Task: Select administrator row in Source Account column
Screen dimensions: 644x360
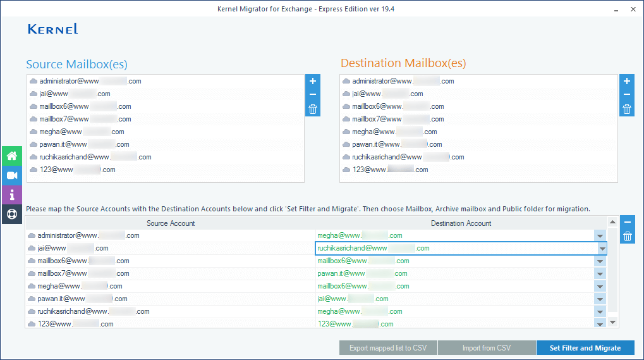Action: (171, 235)
